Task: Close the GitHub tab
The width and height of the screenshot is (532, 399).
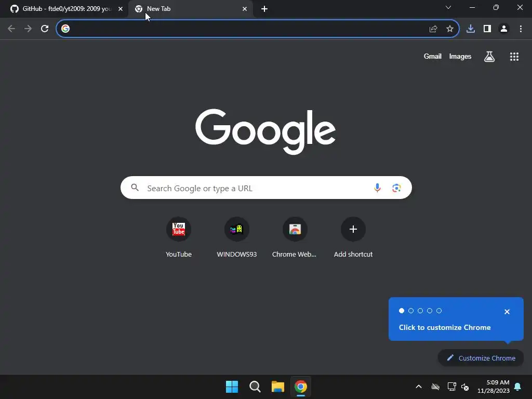Action: pyautogui.click(x=121, y=9)
